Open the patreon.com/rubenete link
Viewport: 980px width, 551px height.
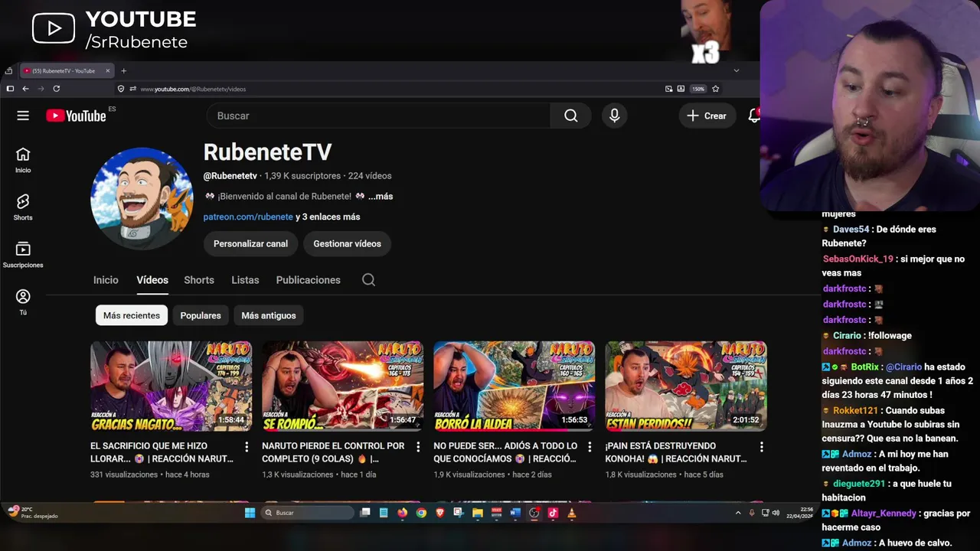point(248,217)
